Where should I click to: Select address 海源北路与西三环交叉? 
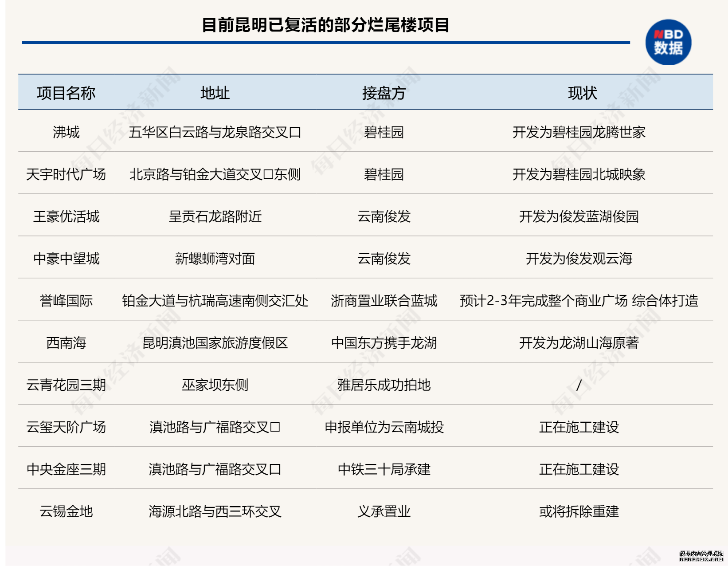point(215,511)
